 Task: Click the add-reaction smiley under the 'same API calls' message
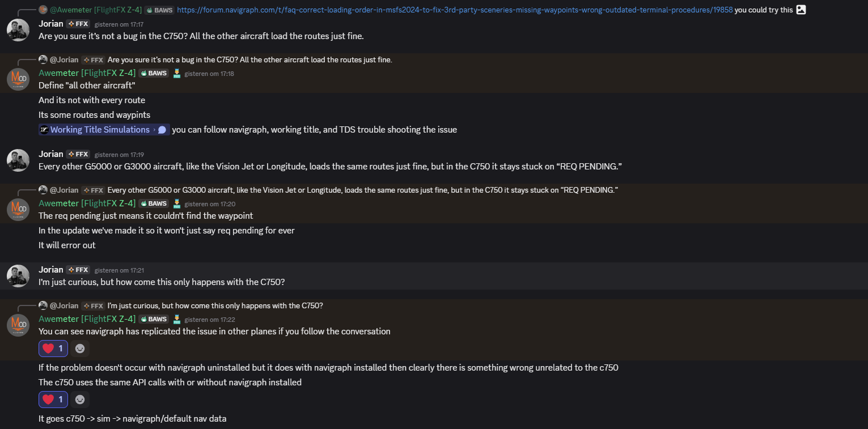click(80, 400)
